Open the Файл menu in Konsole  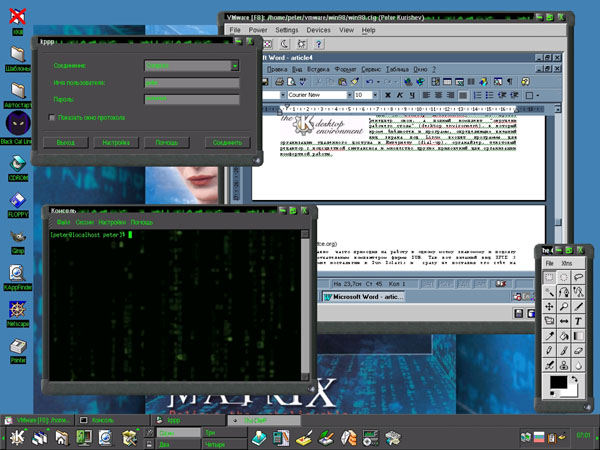coord(63,222)
